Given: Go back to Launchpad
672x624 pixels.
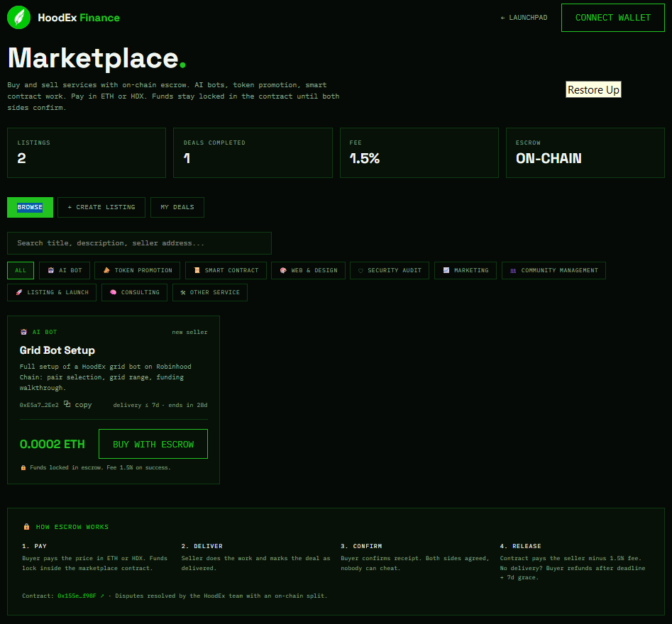Looking at the screenshot, I should pyautogui.click(x=524, y=18).
